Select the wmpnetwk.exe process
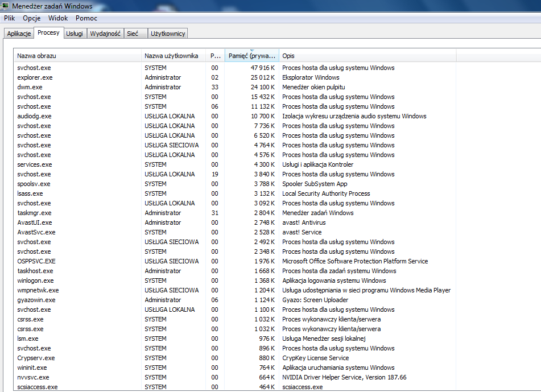The image size is (541, 392). click(234, 290)
